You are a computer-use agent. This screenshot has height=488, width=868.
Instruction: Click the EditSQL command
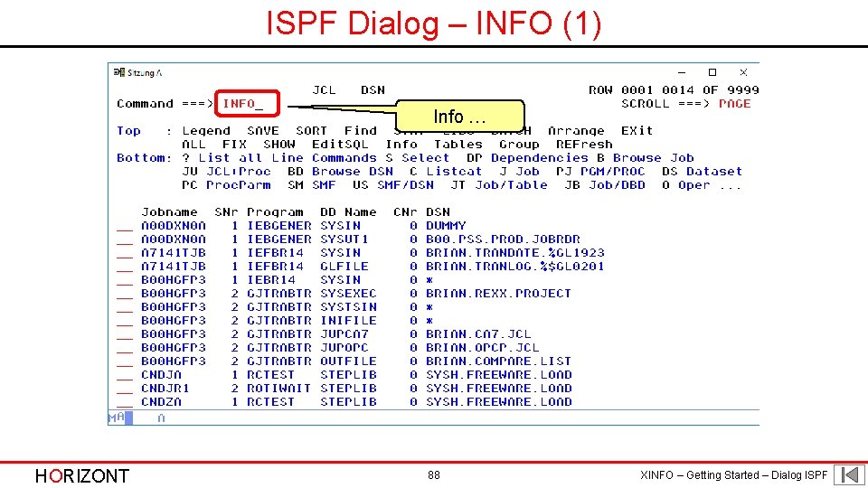click(x=340, y=145)
